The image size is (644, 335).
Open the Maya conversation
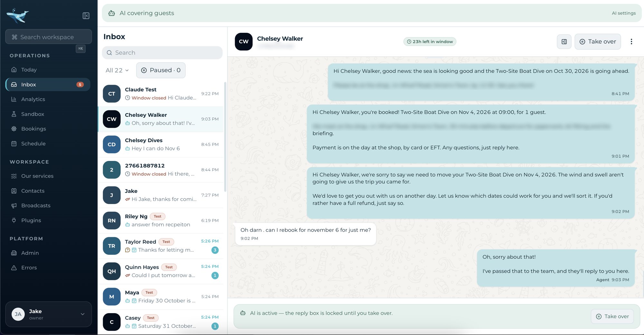pyautogui.click(x=161, y=297)
